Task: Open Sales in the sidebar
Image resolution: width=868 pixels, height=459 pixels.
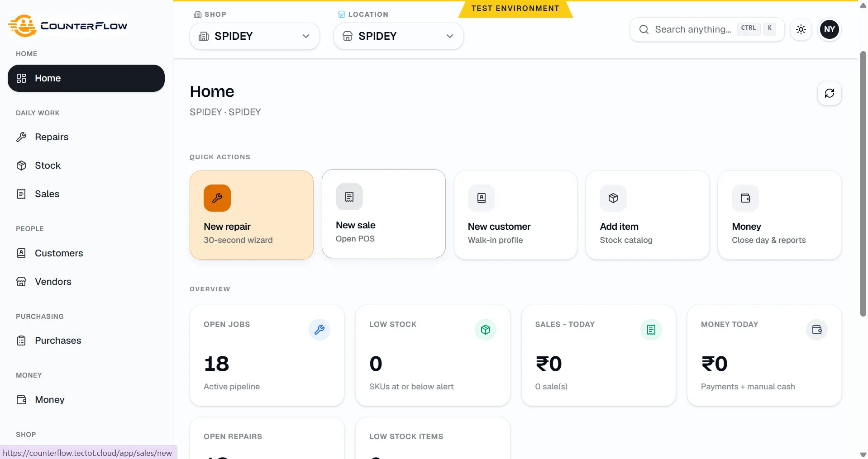Action: pyautogui.click(x=86, y=194)
